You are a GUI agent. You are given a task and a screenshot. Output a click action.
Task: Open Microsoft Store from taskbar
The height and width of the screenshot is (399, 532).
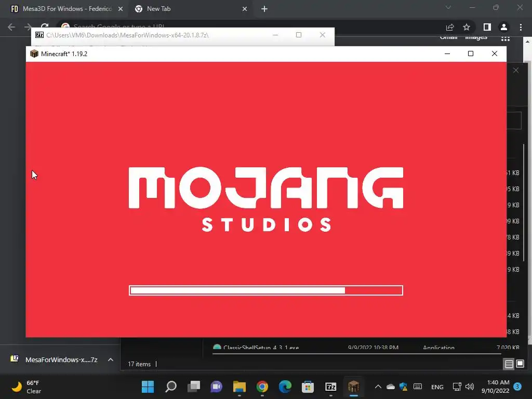[x=308, y=387]
